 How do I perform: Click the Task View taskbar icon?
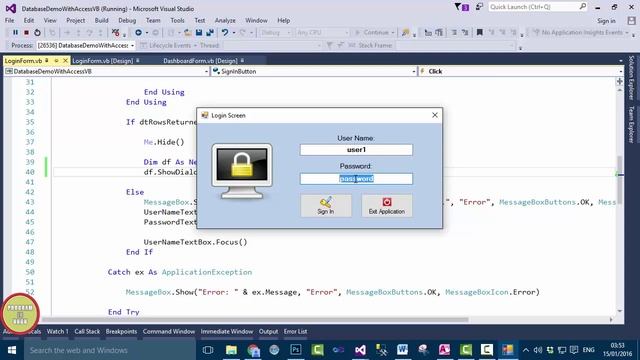pos(208,350)
